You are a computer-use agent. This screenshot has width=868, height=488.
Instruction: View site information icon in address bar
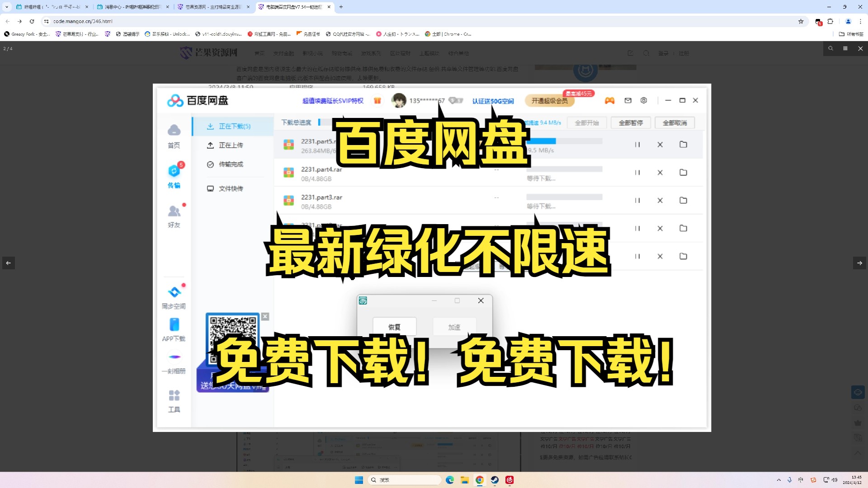point(46,21)
